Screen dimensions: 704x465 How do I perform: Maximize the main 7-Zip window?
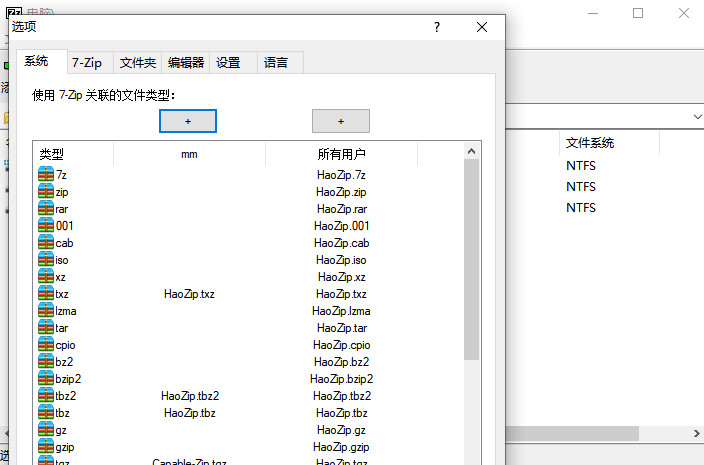tap(638, 13)
